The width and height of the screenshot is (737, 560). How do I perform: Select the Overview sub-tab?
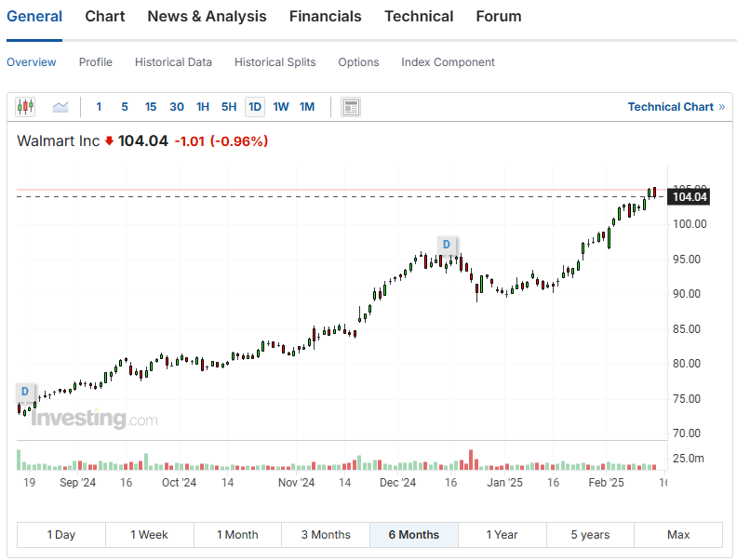pyautogui.click(x=32, y=62)
